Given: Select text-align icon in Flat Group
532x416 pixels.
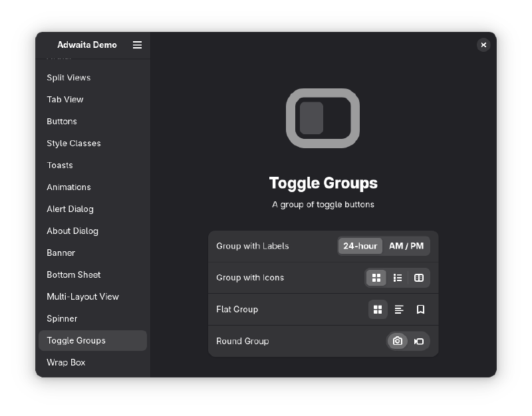Looking at the screenshot, I should (399, 310).
